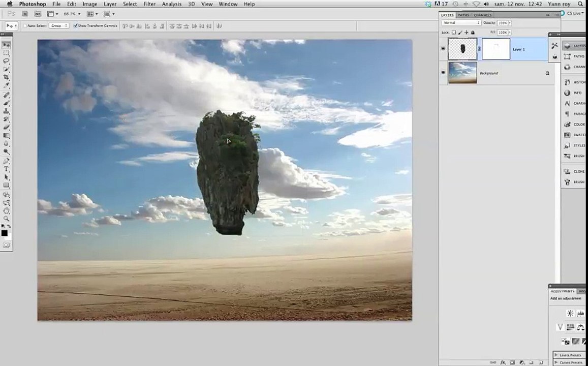Screen dimensions: 588x366
Task: Add a Brightness/Contrast adjustment
Action: (570, 313)
